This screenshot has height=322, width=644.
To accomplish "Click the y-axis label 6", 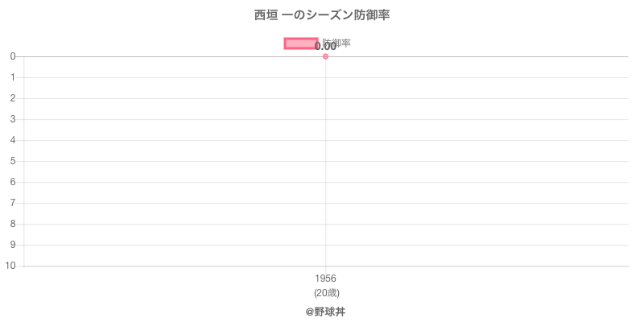I will pyautogui.click(x=14, y=182).
